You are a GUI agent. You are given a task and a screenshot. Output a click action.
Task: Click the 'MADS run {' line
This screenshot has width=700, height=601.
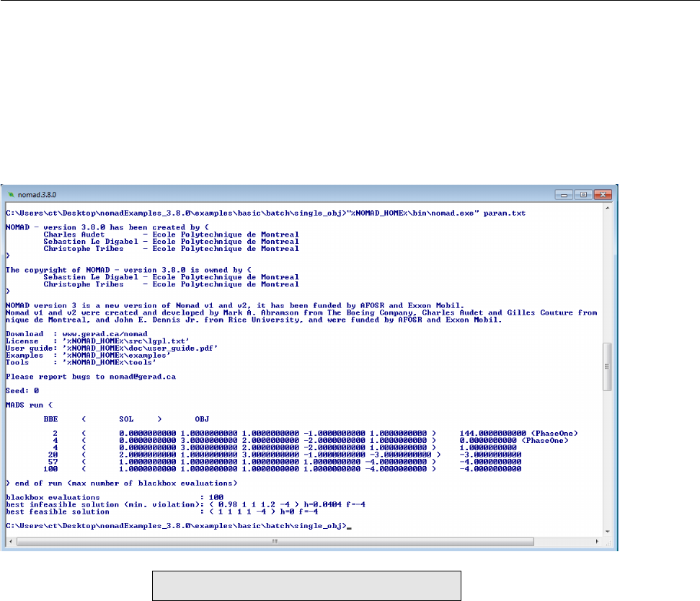(x=29, y=405)
